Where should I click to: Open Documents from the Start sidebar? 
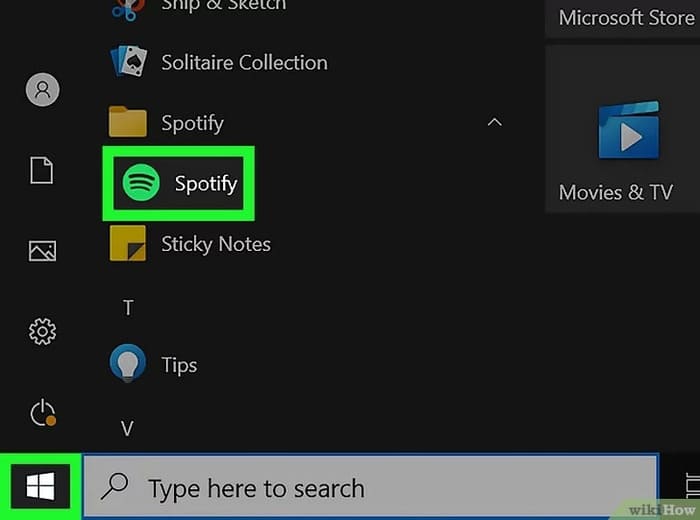click(x=42, y=170)
